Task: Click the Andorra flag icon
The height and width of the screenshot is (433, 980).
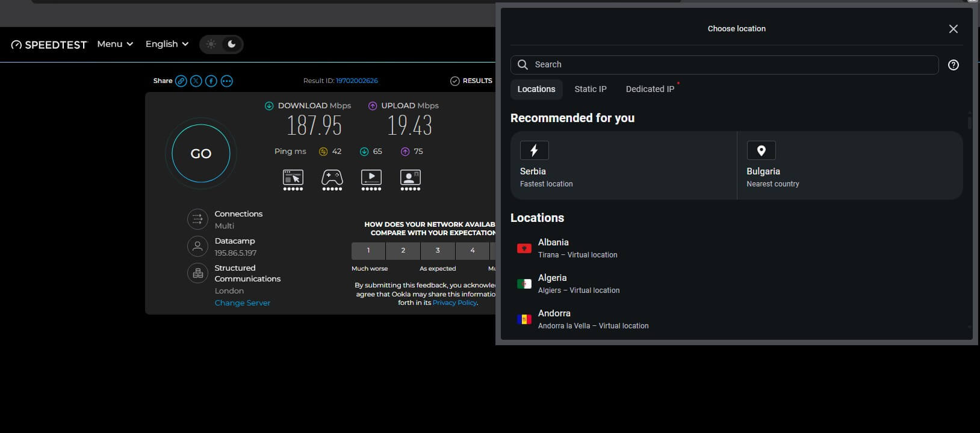Action: click(524, 319)
